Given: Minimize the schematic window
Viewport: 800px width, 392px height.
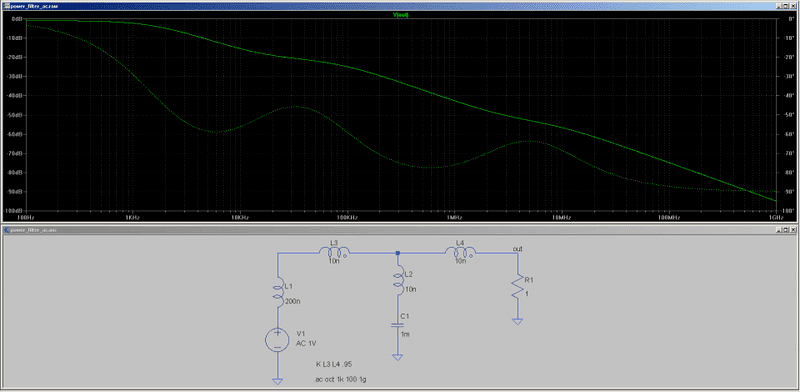Looking at the screenshot, I should point(779,230).
